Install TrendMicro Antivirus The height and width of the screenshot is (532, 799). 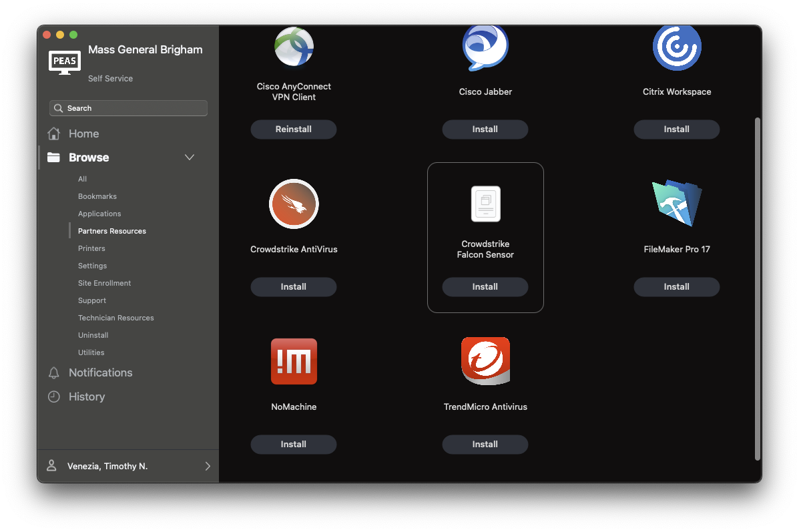coord(485,445)
